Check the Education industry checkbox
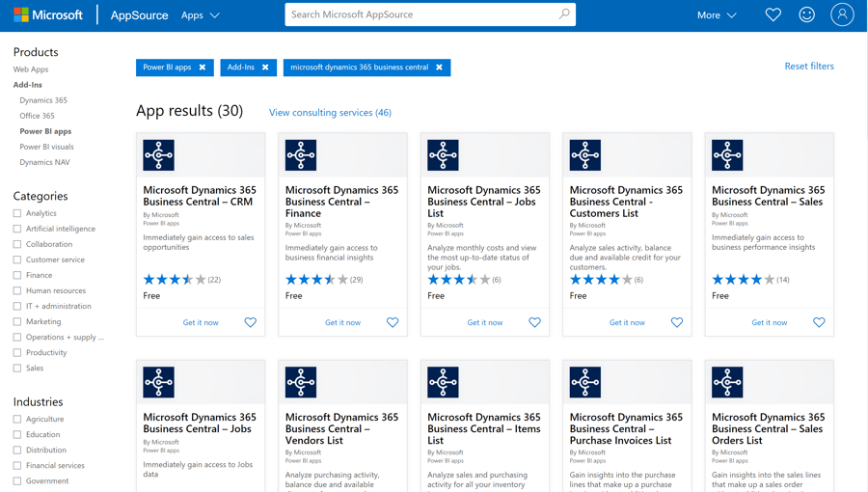Image resolution: width=868 pixels, height=492 pixels. tap(17, 434)
